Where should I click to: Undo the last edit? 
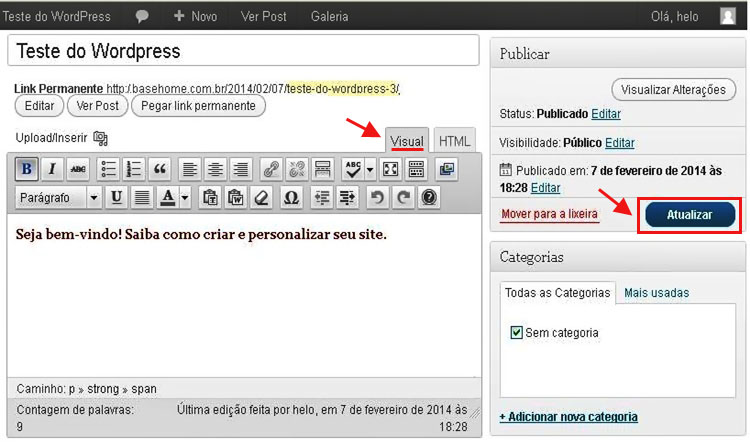click(x=378, y=197)
